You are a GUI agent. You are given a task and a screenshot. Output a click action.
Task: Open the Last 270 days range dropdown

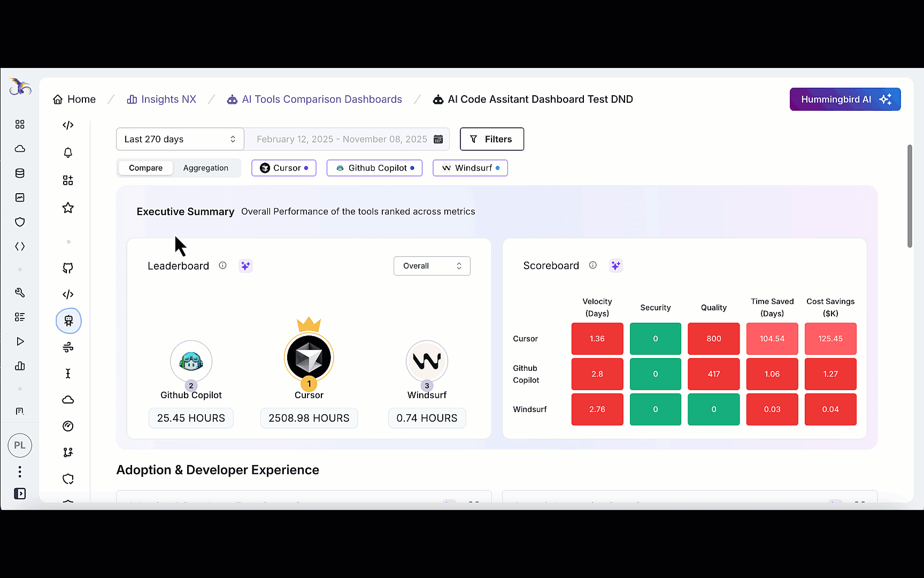coord(180,139)
